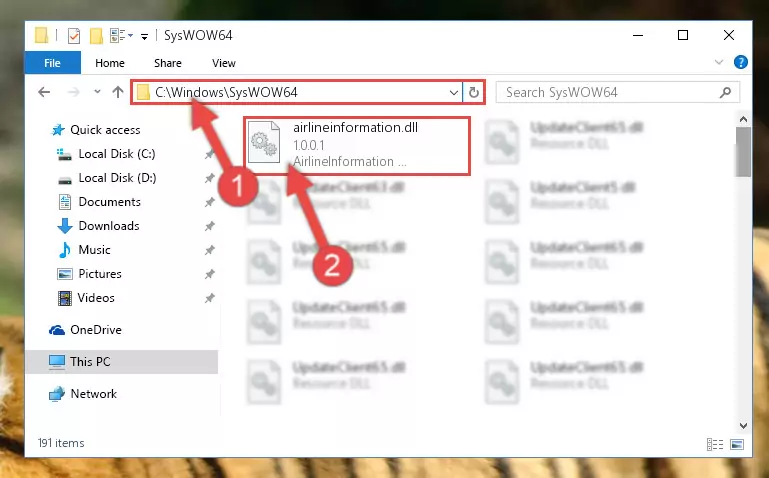Click the pin icon next to Pictures
This screenshot has height=478, width=769.
[209, 274]
